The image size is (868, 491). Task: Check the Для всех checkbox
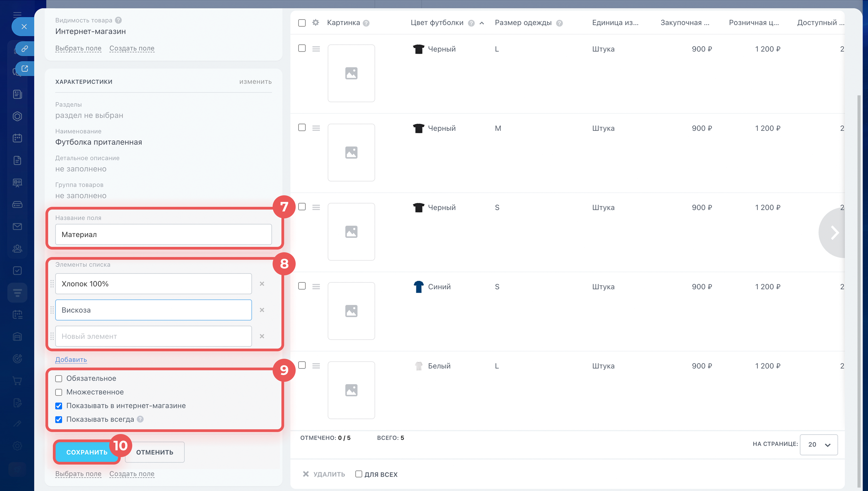tap(359, 474)
